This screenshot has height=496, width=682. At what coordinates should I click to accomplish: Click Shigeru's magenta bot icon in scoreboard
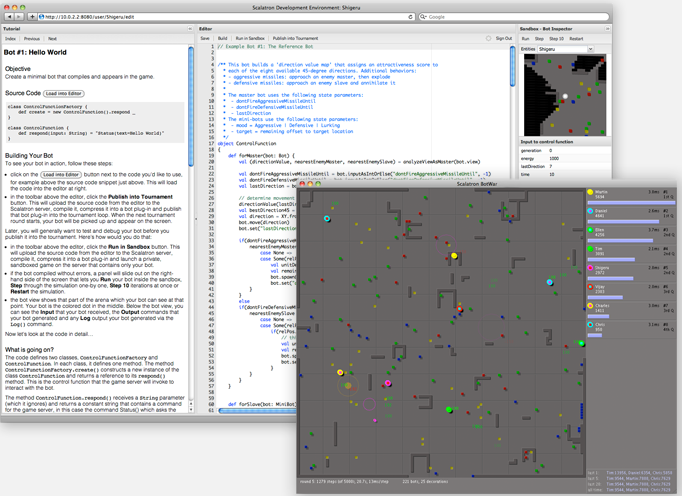[x=590, y=268]
